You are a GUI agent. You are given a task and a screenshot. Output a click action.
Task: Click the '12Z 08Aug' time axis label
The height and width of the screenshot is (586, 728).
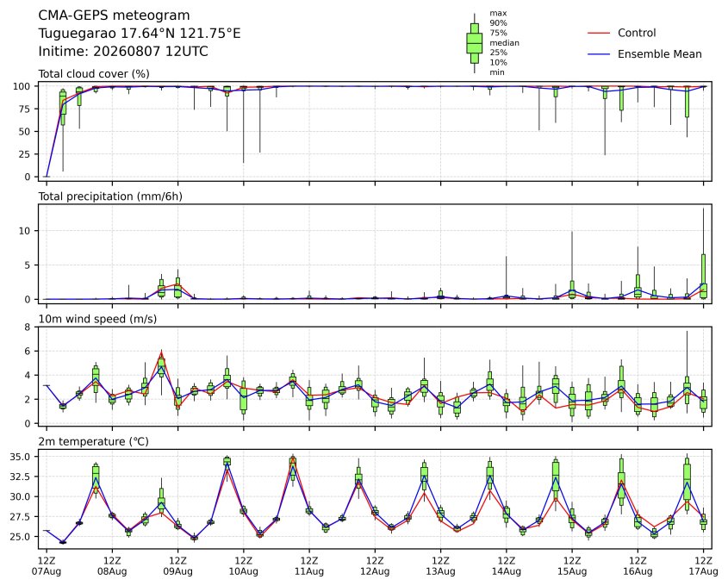click(x=112, y=566)
